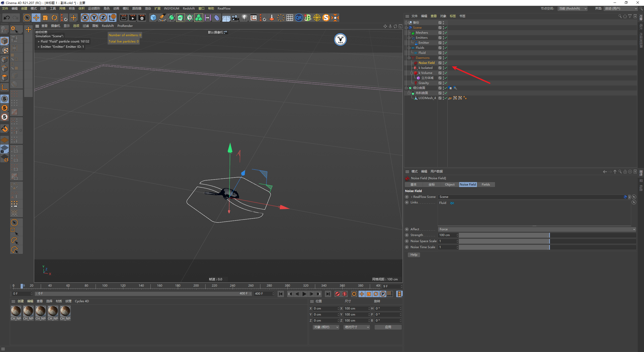Click the 应用 apply button
This screenshot has width=644, height=352.
(x=388, y=327)
